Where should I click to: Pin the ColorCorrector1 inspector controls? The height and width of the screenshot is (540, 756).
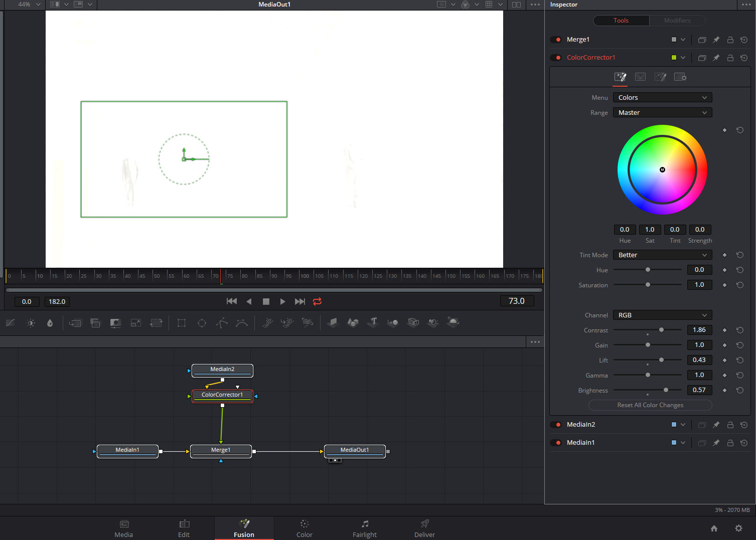(x=716, y=58)
